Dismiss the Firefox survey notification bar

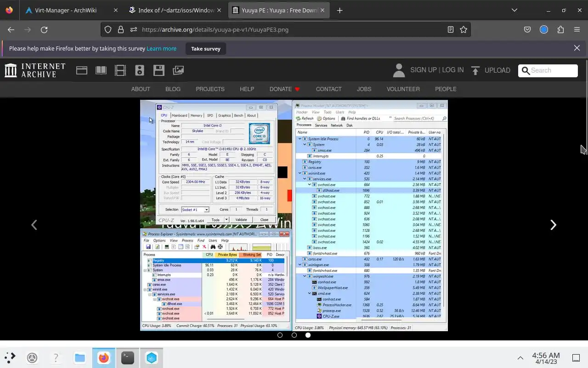pyautogui.click(x=577, y=48)
